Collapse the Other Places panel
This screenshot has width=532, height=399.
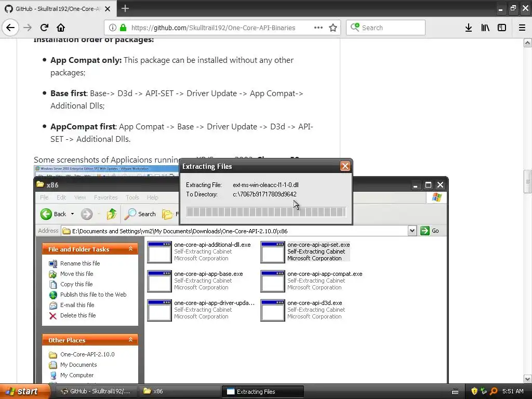click(130, 340)
